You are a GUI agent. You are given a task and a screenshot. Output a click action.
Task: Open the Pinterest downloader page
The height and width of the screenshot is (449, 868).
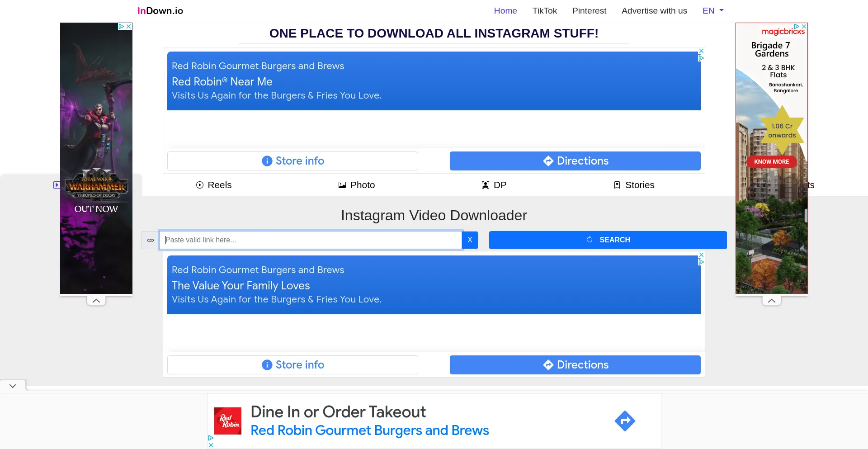[x=589, y=11]
